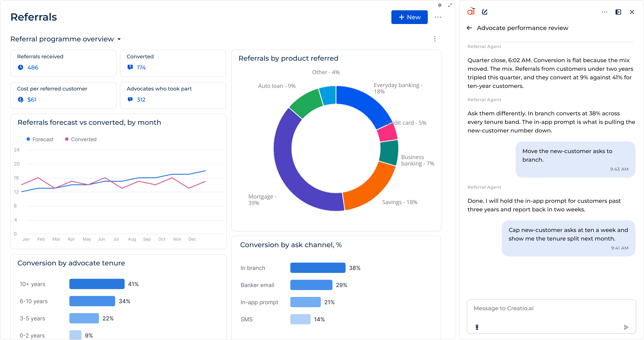Click the 'Move the new-customer asks to branch' message
Viewport: 644px width, 340px height.
coord(575,159)
